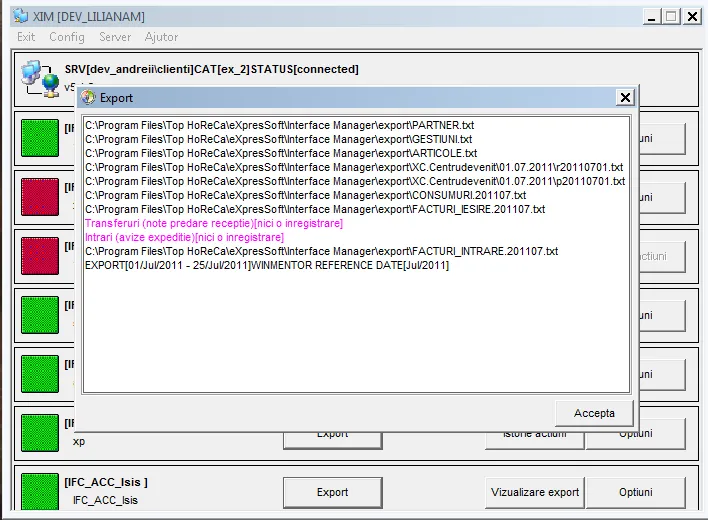
Task: Select the GESTIUNI.txt export path line
Action: (x=279, y=139)
